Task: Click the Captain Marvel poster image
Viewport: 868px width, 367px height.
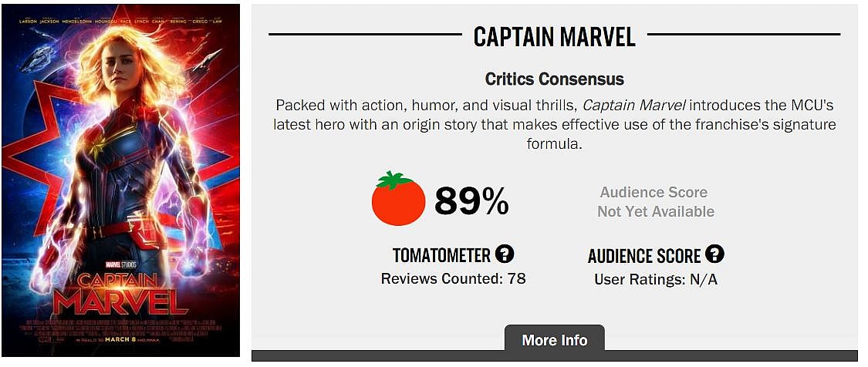Action: tap(120, 154)
